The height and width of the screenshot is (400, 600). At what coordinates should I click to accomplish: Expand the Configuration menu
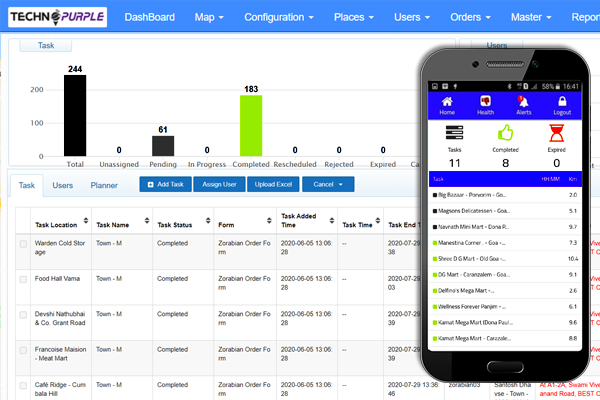coord(279,17)
